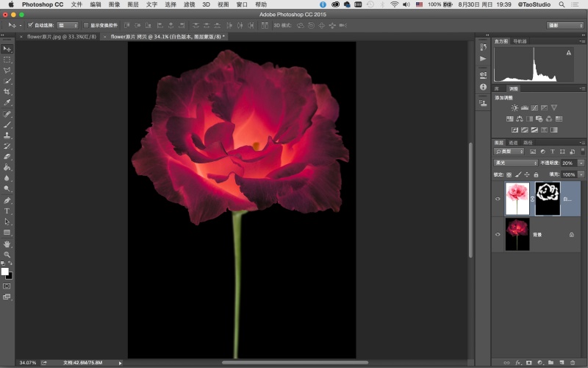Add a Levels adjustment layer
Screen dimensions: 588x368
point(525,107)
